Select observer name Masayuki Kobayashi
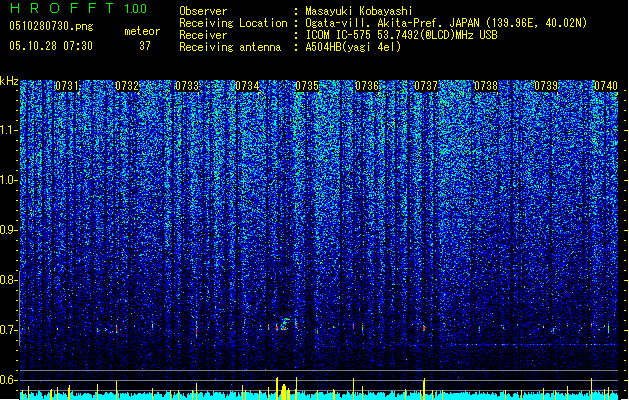This screenshot has height=400, width=629. [359, 11]
